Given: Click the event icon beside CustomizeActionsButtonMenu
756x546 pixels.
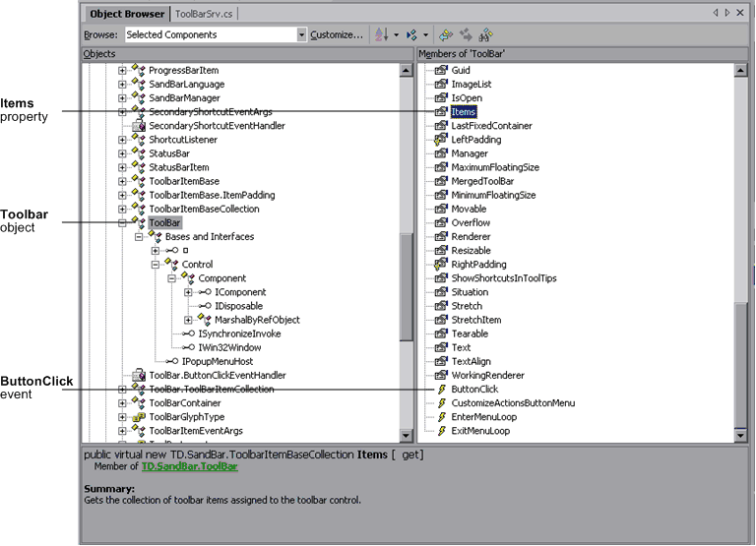Looking at the screenshot, I should pos(442,403).
